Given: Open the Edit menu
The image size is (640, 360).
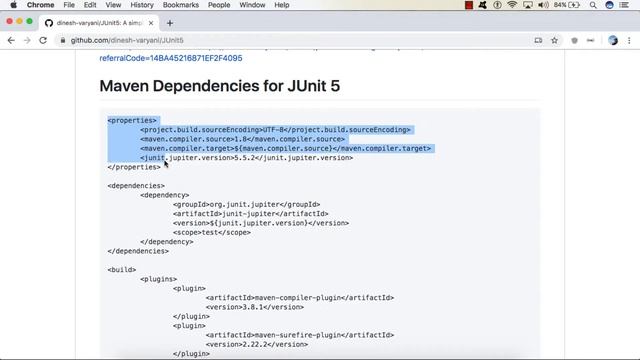Looking at the screenshot, I should (x=90, y=5).
